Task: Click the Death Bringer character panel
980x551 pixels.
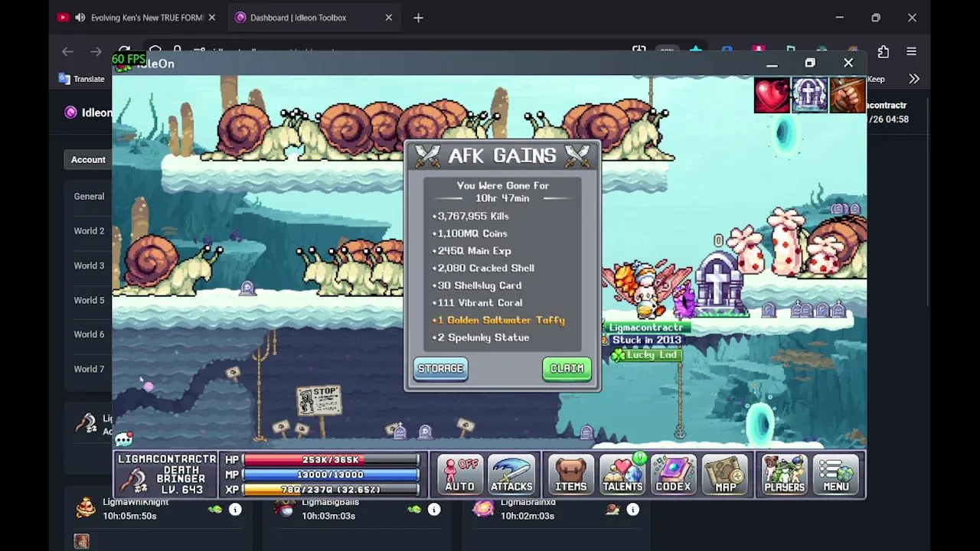Action: coord(167,475)
